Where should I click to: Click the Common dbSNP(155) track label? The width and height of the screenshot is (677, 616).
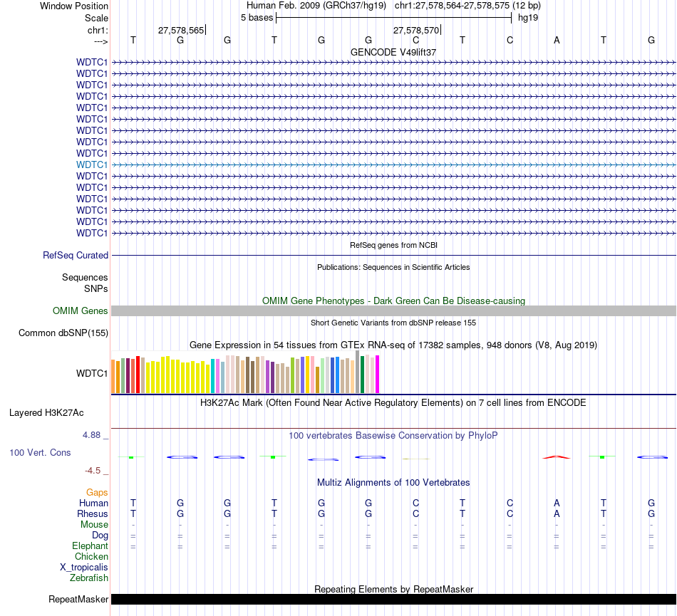[63, 333]
